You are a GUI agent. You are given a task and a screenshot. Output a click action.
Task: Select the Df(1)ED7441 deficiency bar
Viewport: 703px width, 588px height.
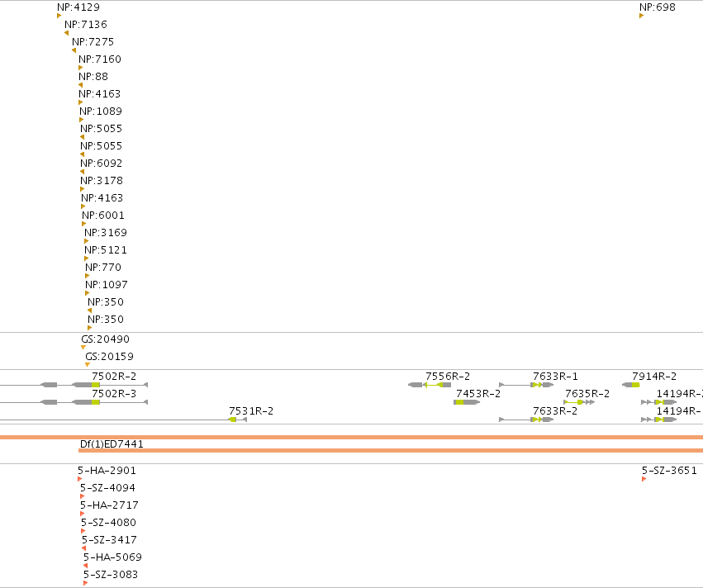pos(391,450)
